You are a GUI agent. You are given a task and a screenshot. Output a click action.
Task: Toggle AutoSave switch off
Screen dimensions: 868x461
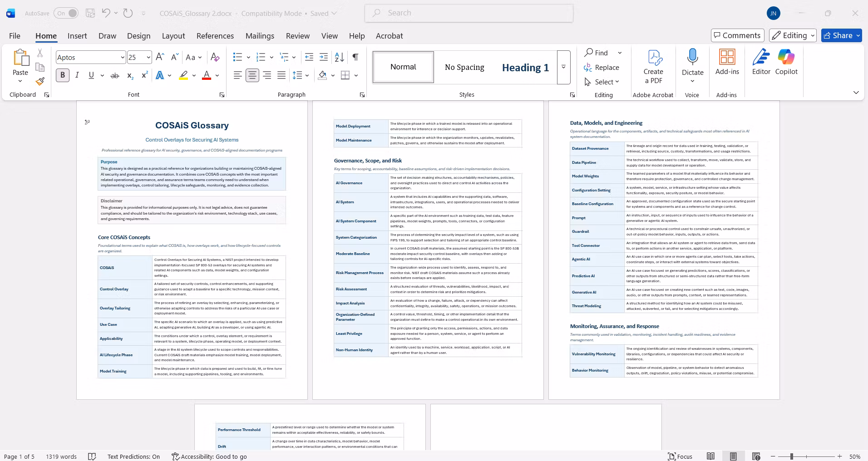pyautogui.click(x=66, y=13)
